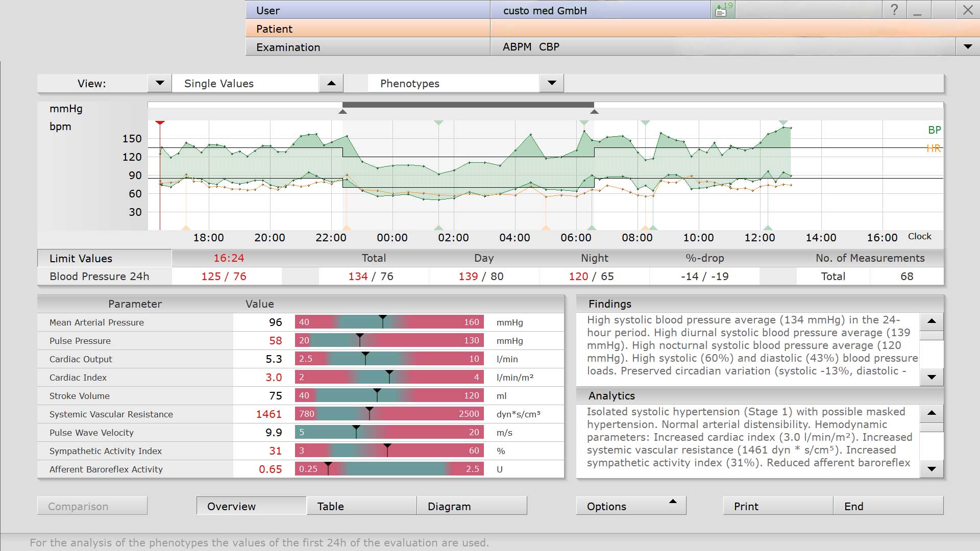The height and width of the screenshot is (551, 980).
Task: Open the Options menu button
Action: (631, 506)
